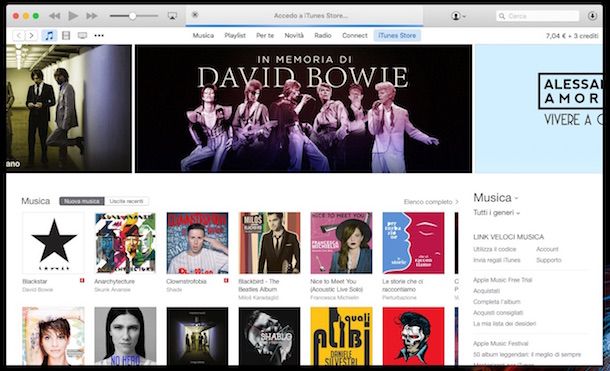Select the iTunes Store tab
Viewport: 610px width, 371px height.
coord(397,35)
